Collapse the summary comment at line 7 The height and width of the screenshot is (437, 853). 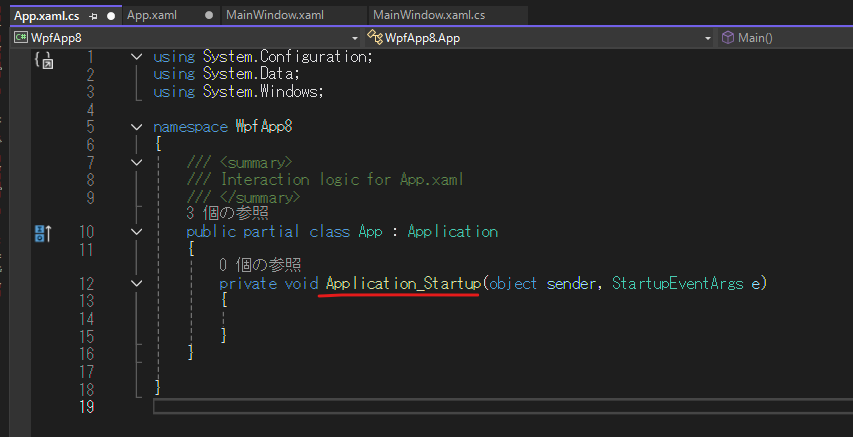pyautogui.click(x=137, y=162)
